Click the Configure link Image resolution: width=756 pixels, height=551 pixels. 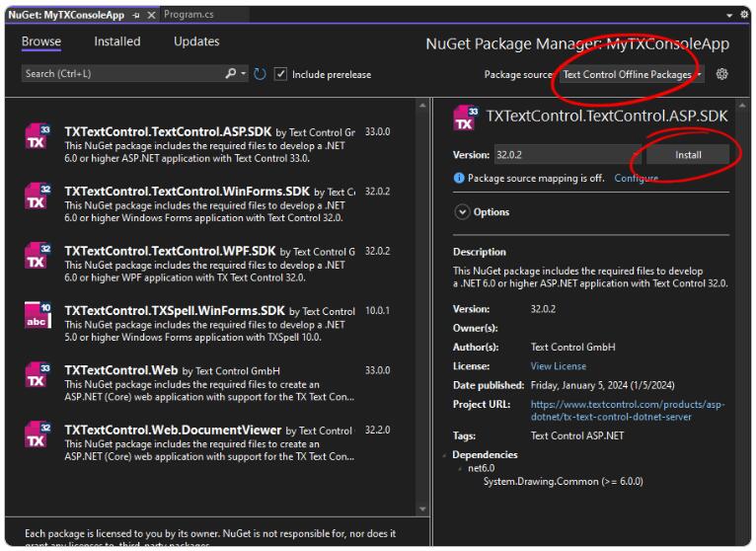636,178
